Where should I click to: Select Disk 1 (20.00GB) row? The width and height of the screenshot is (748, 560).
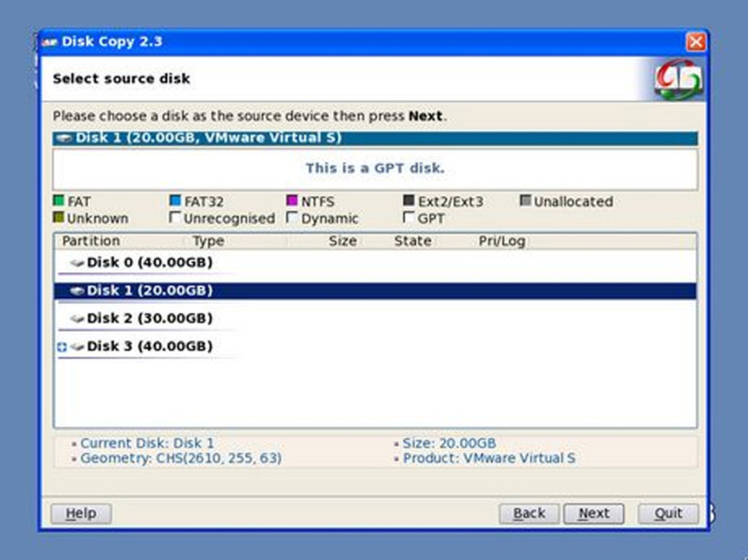[x=375, y=291]
